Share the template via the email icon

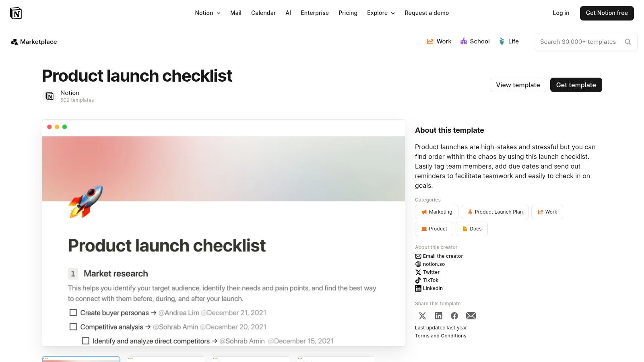tap(471, 316)
